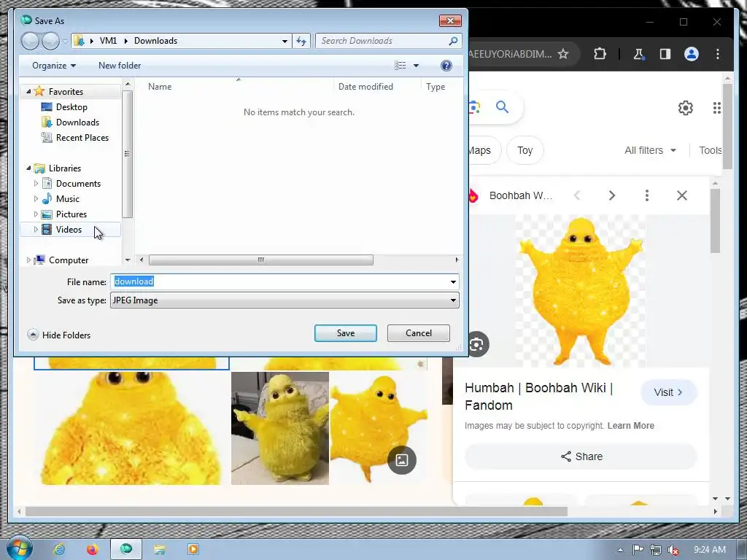Close the image preview panel

(x=682, y=195)
